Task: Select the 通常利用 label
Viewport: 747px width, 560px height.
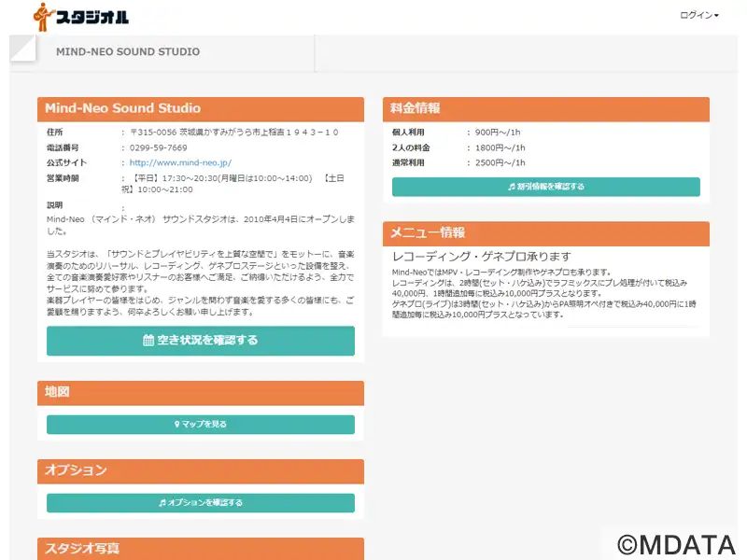Action: [408, 162]
